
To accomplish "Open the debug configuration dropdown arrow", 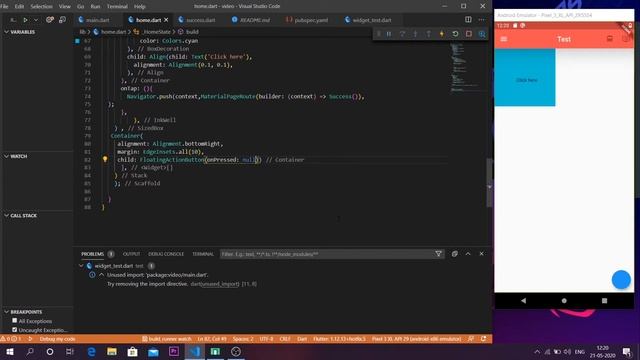I will pyautogui.click(x=36, y=20).
